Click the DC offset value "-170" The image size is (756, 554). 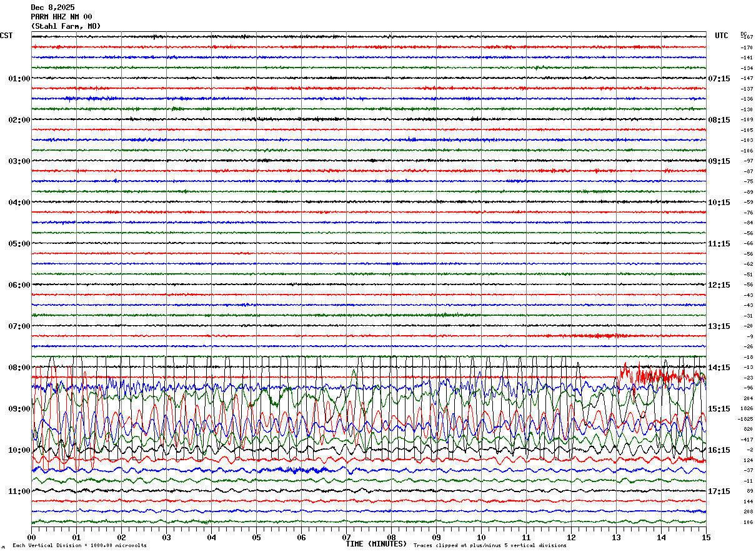(x=747, y=48)
